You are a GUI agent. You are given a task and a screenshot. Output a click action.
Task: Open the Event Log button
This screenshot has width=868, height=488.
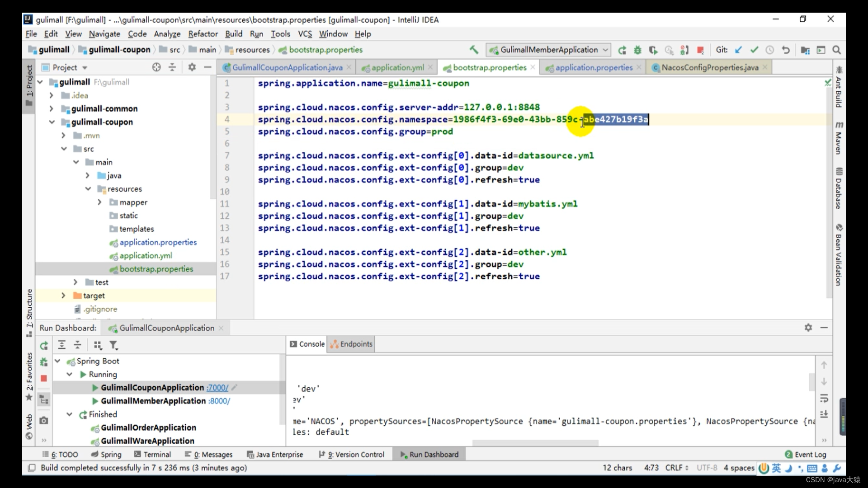pyautogui.click(x=806, y=455)
